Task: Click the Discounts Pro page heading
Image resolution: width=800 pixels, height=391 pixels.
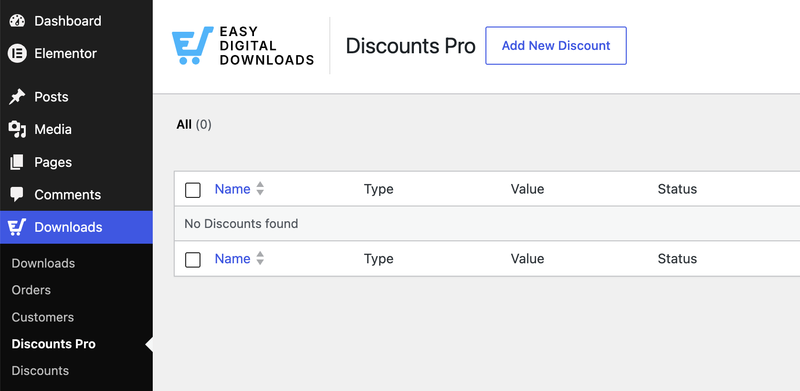Action: (x=411, y=46)
